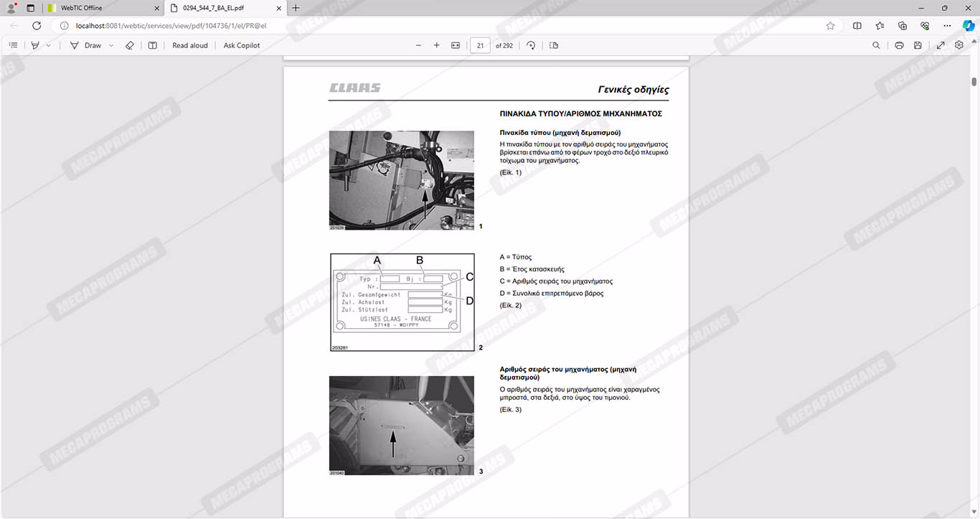Select the PDF highlight tool
980x519 pixels.
pos(34,45)
